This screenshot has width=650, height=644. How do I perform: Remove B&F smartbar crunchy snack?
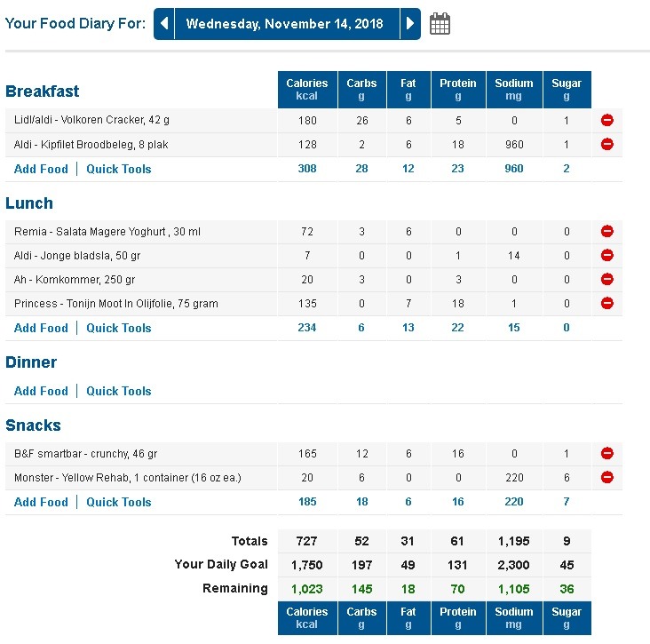[607, 453]
